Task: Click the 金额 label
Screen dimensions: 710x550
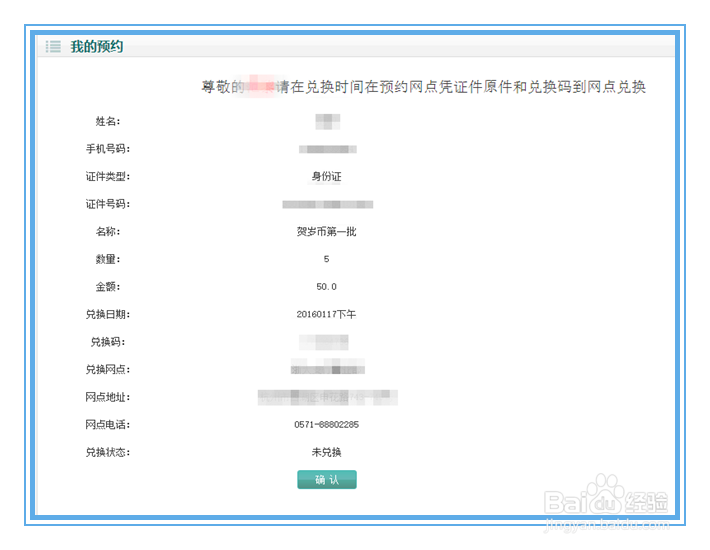Action: coord(108,287)
